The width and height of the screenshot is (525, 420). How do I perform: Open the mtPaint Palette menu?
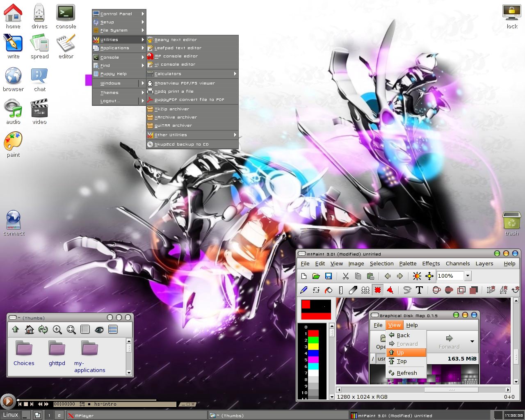tap(408, 264)
